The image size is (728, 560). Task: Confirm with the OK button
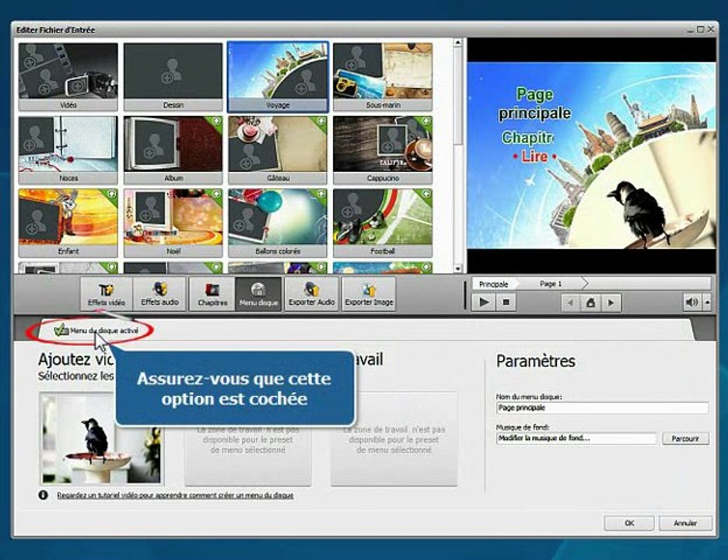tap(629, 523)
